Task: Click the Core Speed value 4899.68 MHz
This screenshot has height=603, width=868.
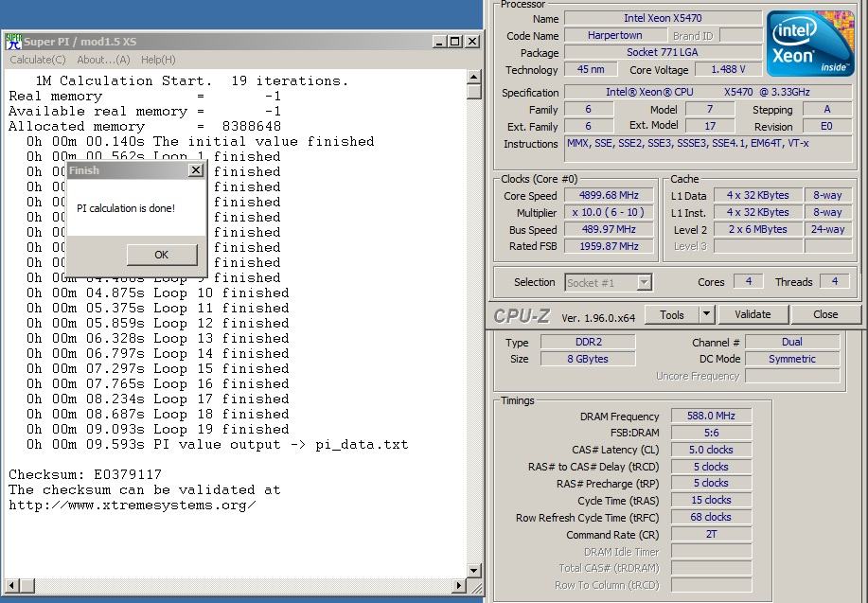Action: pos(609,195)
